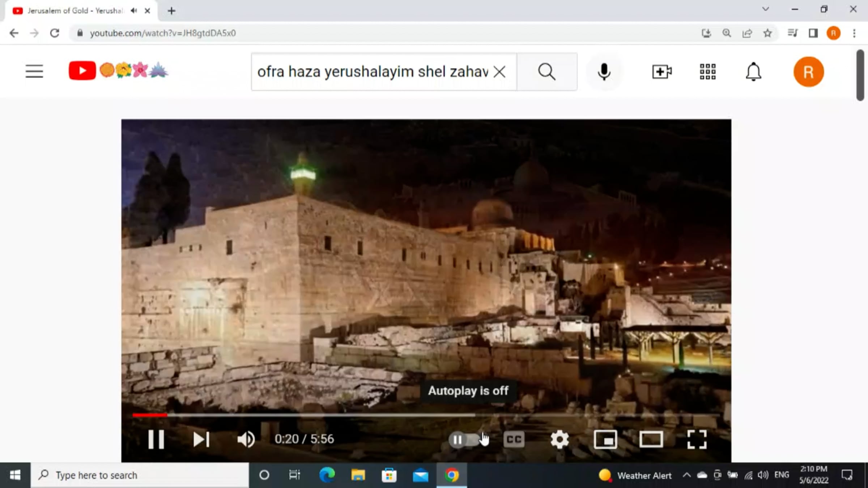
Task: Switch to miniplayer mode
Action: 605,439
